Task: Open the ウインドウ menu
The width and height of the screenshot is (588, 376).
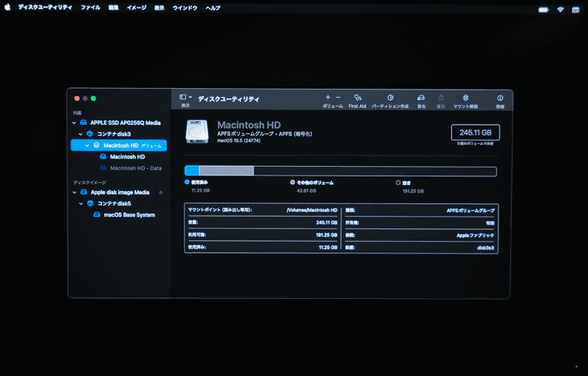Action: pos(185,7)
